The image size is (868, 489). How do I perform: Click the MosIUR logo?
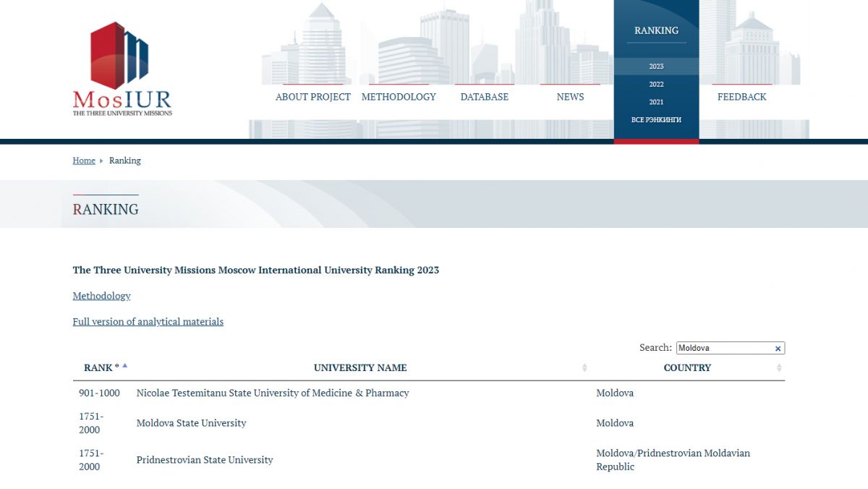click(122, 69)
